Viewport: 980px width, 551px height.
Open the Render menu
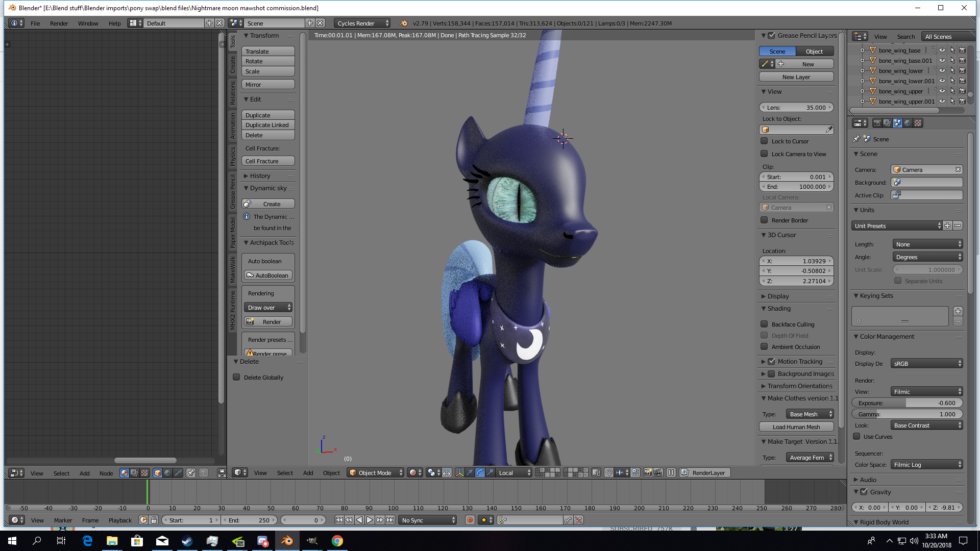click(x=59, y=23)
